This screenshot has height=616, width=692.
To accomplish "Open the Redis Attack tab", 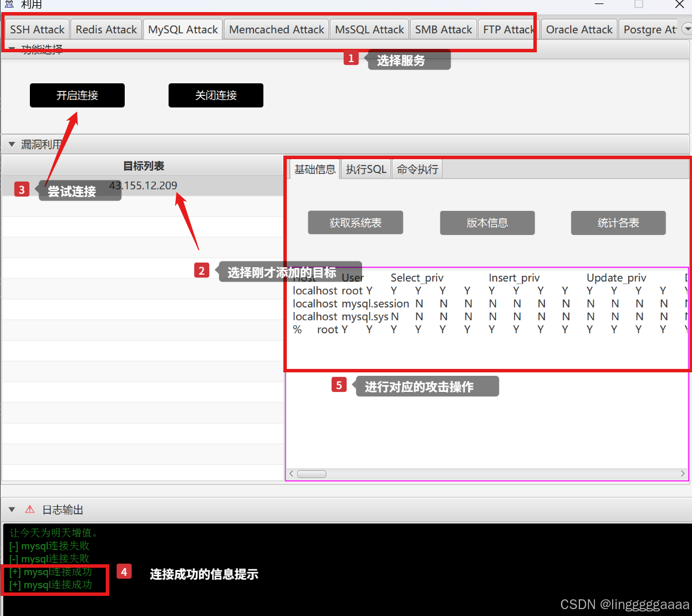I will (x=106, y=29).
